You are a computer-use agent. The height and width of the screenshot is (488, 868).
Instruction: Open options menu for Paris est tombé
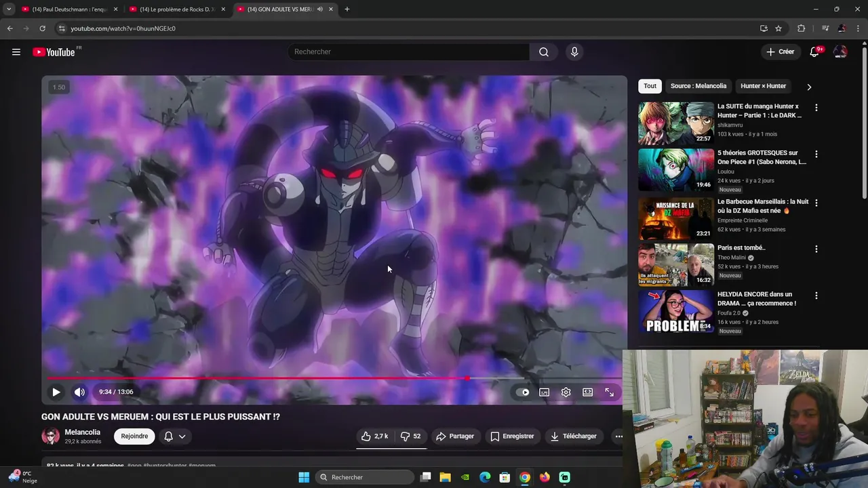(816, 249)
